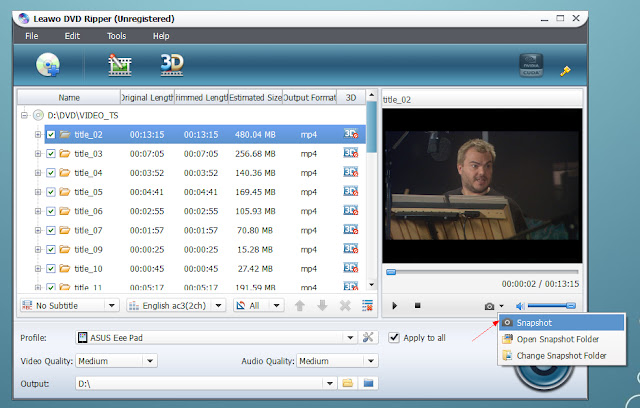640x408 pixels.
Task: Uncheck the title_02 checkbox
Action: (x=51, y=135)
